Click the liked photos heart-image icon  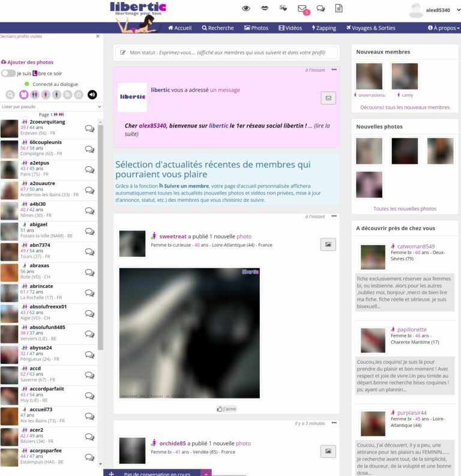(x=283, y=8)
